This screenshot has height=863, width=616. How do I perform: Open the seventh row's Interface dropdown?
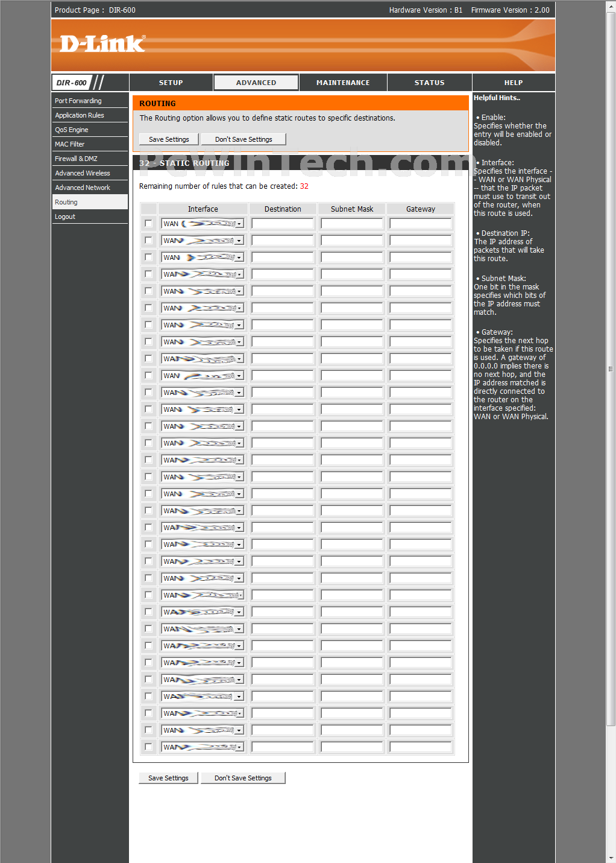coord(203,325)
